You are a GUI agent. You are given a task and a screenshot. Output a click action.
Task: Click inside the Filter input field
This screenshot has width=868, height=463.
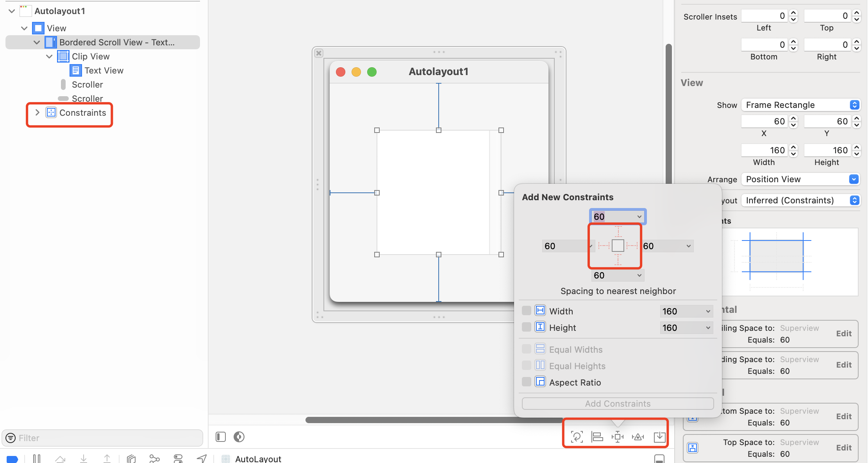point(78,438)
